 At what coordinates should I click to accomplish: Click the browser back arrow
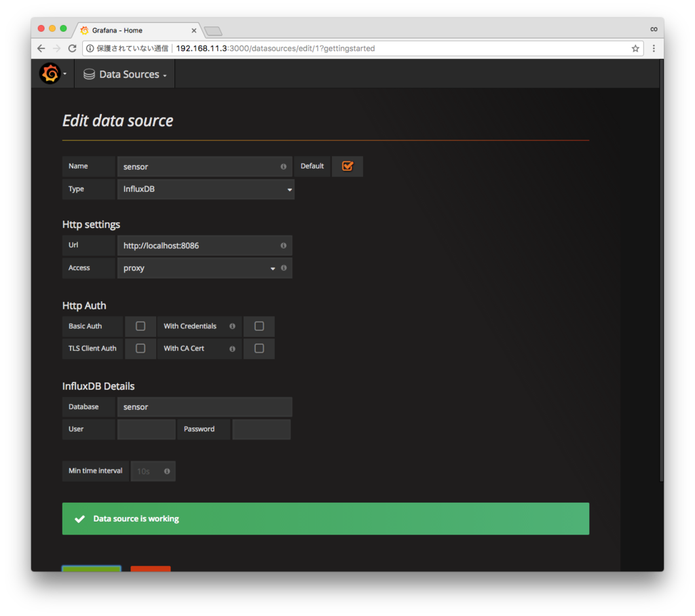(41, 48)
